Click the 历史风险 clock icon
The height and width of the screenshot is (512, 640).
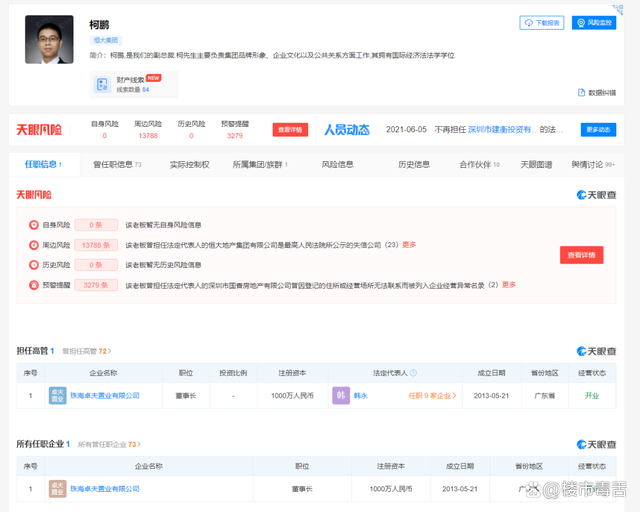click(33, 265)
